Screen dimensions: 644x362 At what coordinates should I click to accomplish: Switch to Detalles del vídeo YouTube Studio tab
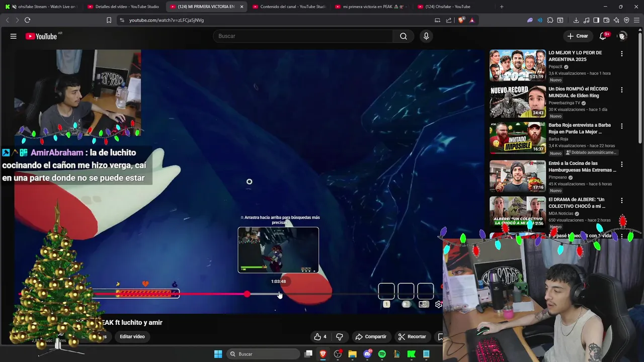[x=123, y=7]
